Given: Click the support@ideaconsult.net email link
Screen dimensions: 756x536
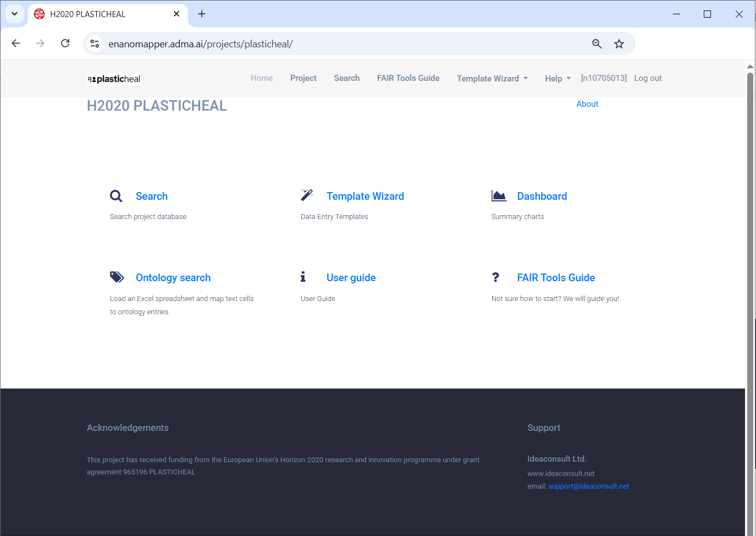Looking at the screenshot, I should tap(588, 486).
